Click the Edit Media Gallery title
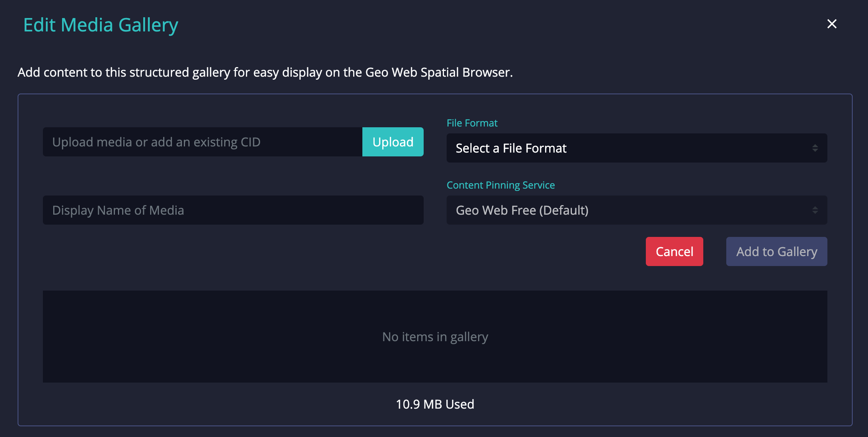868x437 pixels. tap(101, 25)
